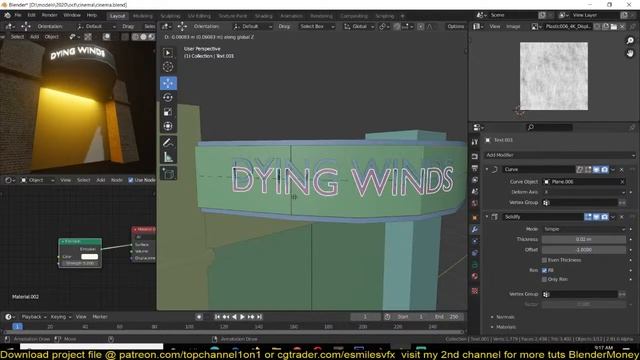Select the Move tool in viewport toolbar
The image size is (640, 360).
[x=168, y=83]
